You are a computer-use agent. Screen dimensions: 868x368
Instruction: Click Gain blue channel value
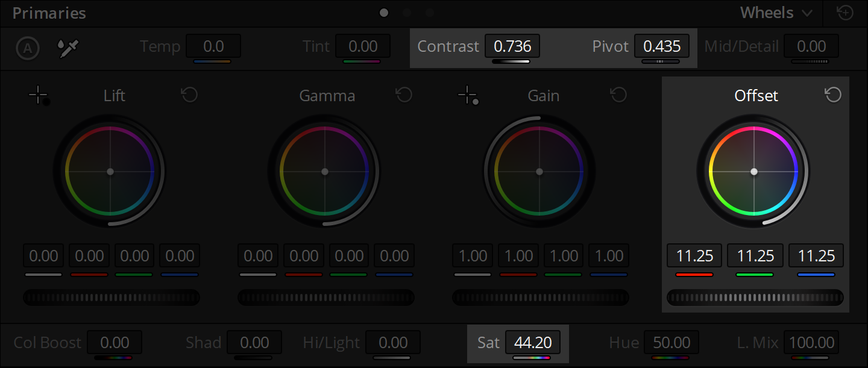coord(609,256)
